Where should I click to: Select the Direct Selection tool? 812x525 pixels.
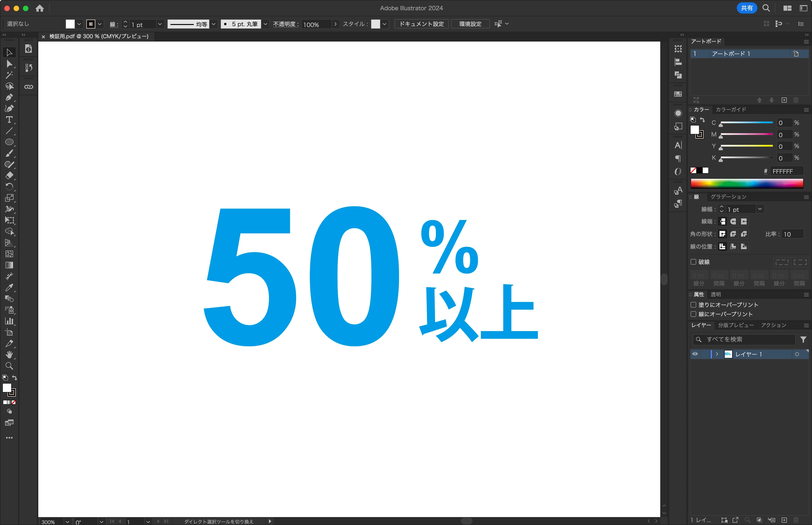(x=9, y=64)
